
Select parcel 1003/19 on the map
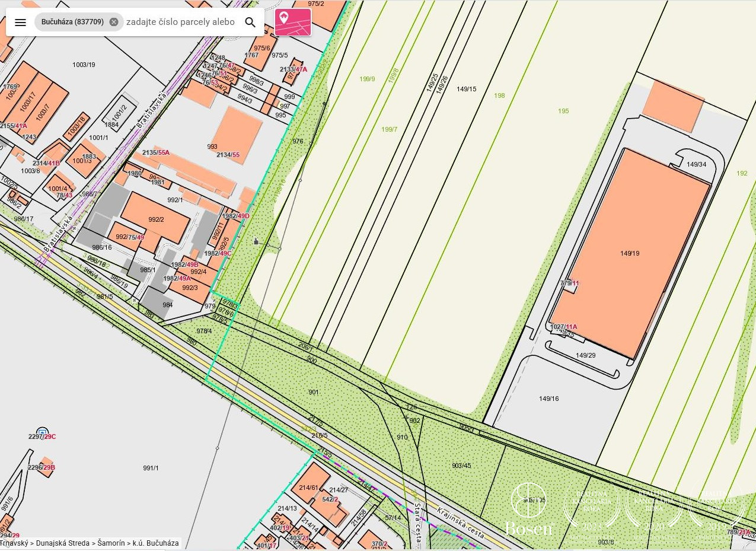(x=84, y=65)
